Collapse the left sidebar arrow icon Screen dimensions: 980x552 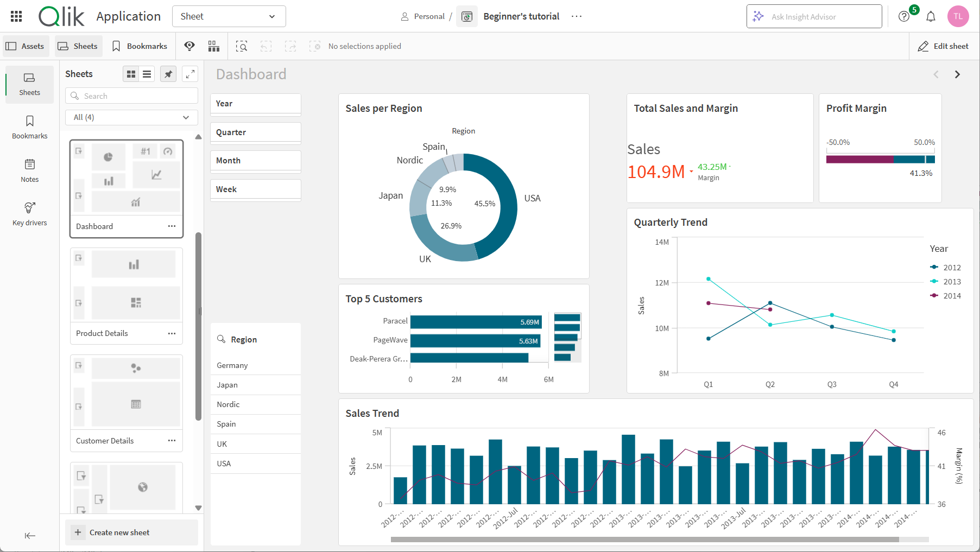(30, 536)
